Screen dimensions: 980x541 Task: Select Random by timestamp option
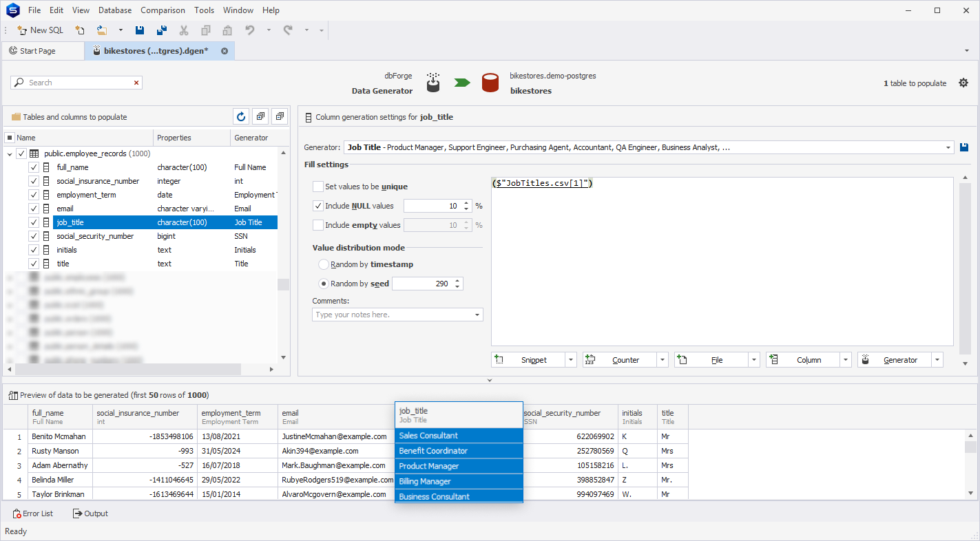[324, 264]
